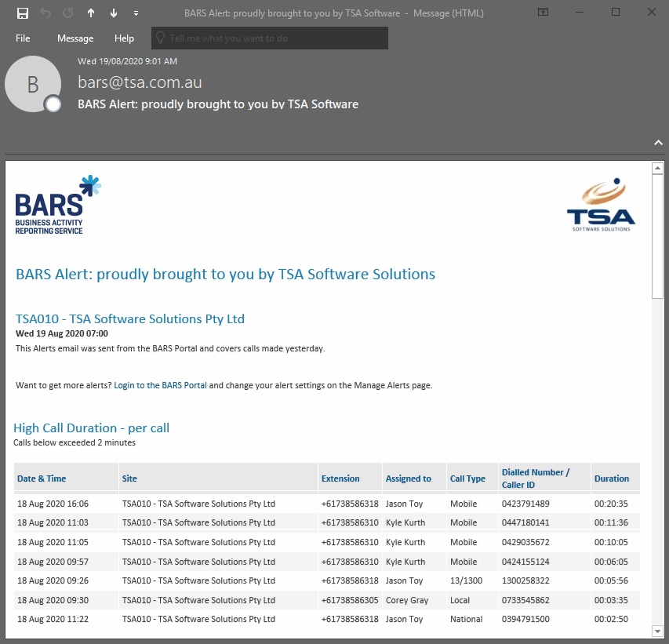This screenshot has width=669, height=644.
Task: Go to previous item with up arrow
Action: tap(91, 13)
